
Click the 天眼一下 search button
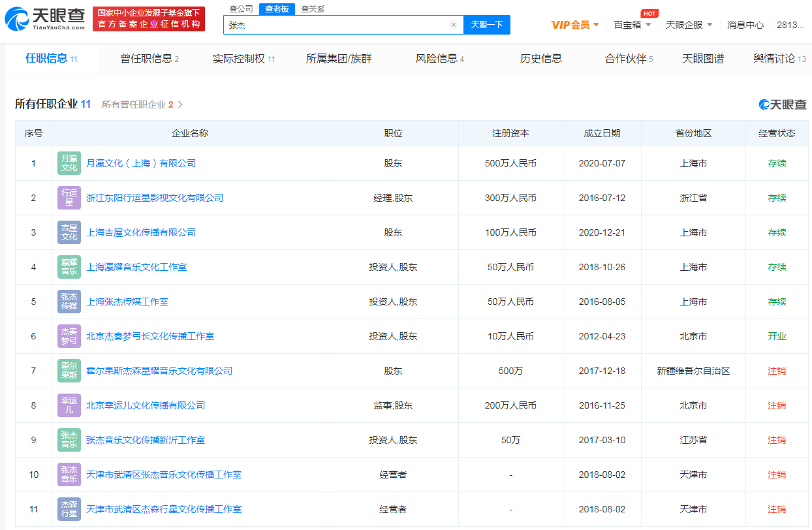[487, 25]
